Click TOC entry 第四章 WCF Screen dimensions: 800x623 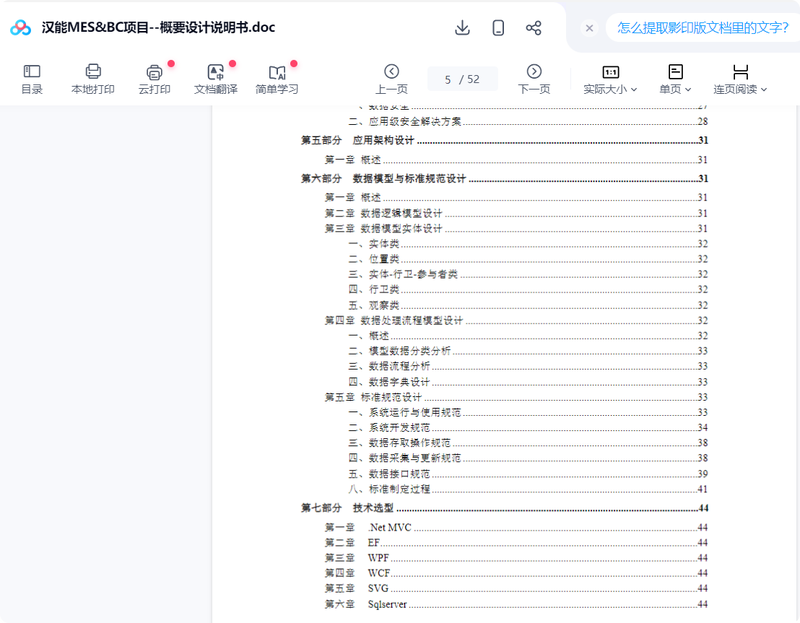pyautogui.click(x=516, y=574)
